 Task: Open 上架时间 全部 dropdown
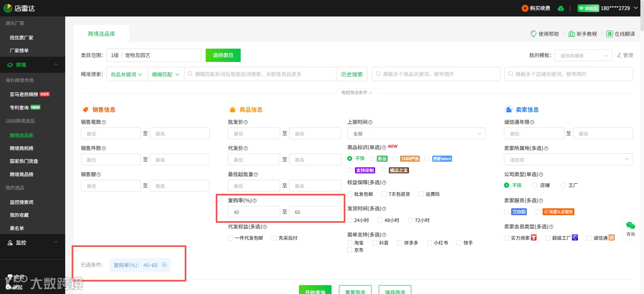point(416,134)
